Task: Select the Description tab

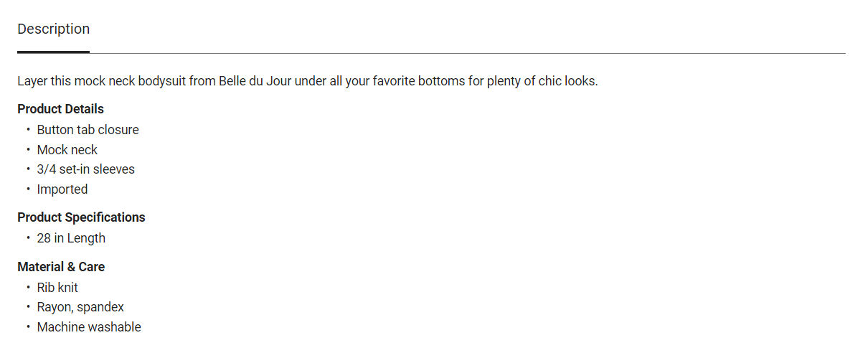Action: [x=54, y=29]
